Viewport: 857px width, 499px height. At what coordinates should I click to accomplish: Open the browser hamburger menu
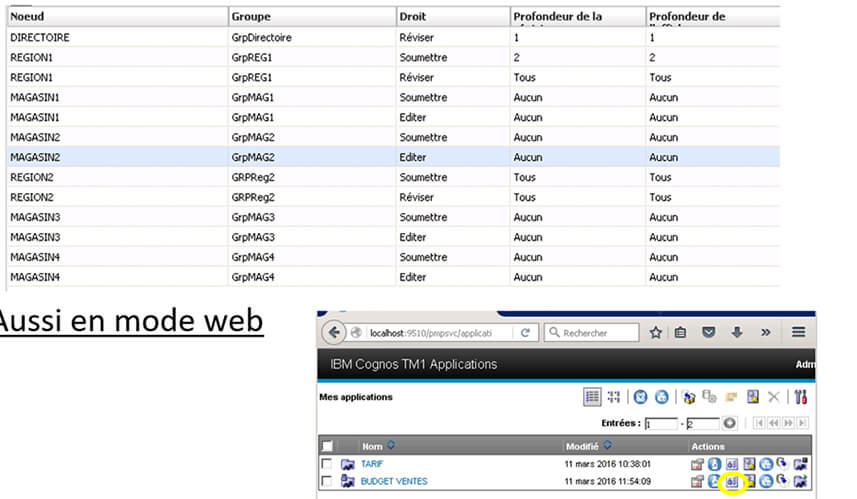(798, 332)
